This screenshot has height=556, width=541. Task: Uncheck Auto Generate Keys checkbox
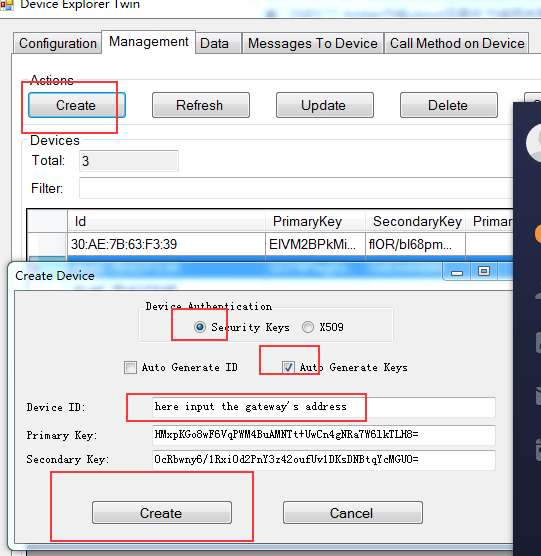point(288,367)
